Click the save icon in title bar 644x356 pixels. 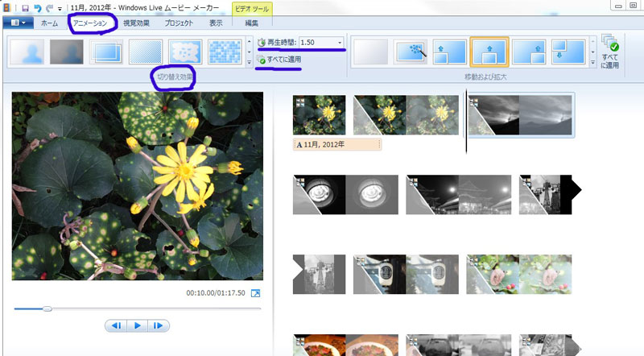pos(25,7)
